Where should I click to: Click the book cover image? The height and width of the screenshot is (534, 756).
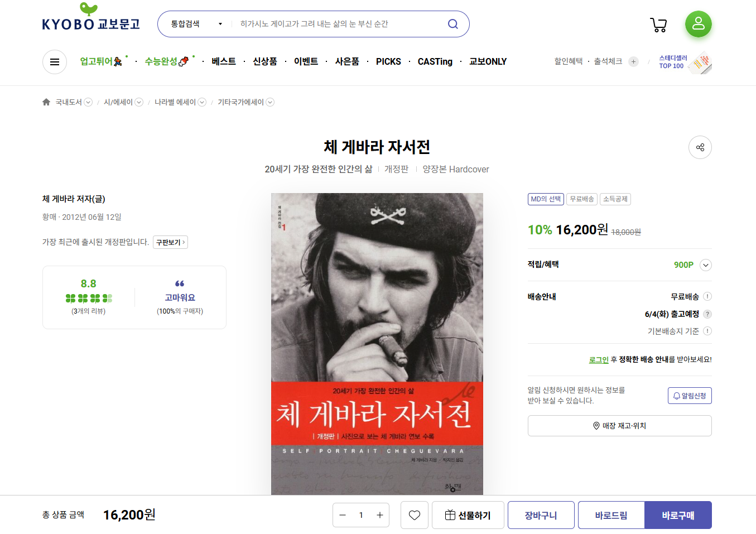pos(377,344)
